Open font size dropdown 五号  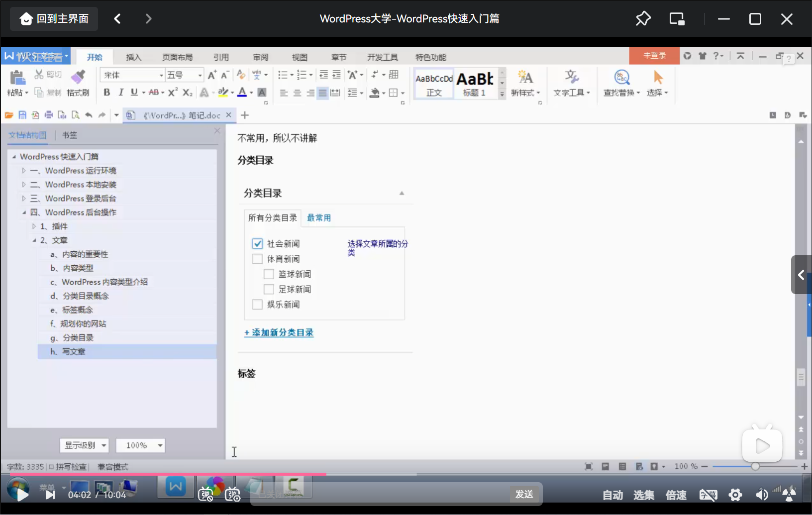coord(200,75)
